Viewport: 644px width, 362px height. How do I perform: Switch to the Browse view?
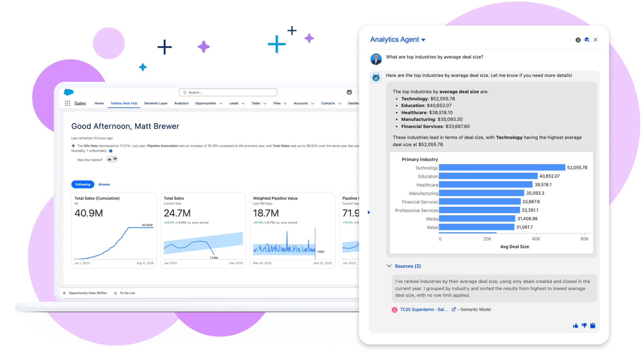click(x=104, y=184)
